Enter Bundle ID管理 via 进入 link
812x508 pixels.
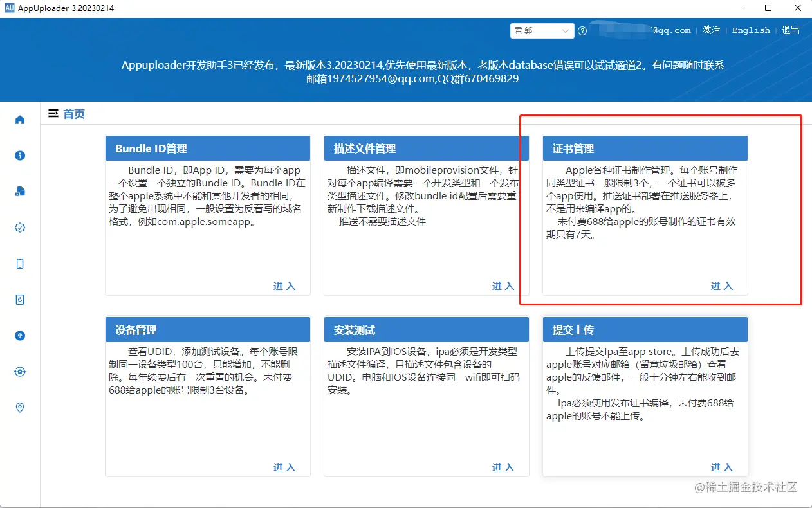[x=284, y=286]
